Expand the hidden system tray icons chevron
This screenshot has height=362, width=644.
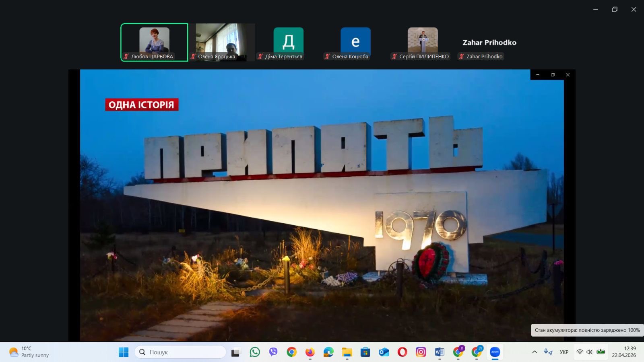[x=535, y=352]
